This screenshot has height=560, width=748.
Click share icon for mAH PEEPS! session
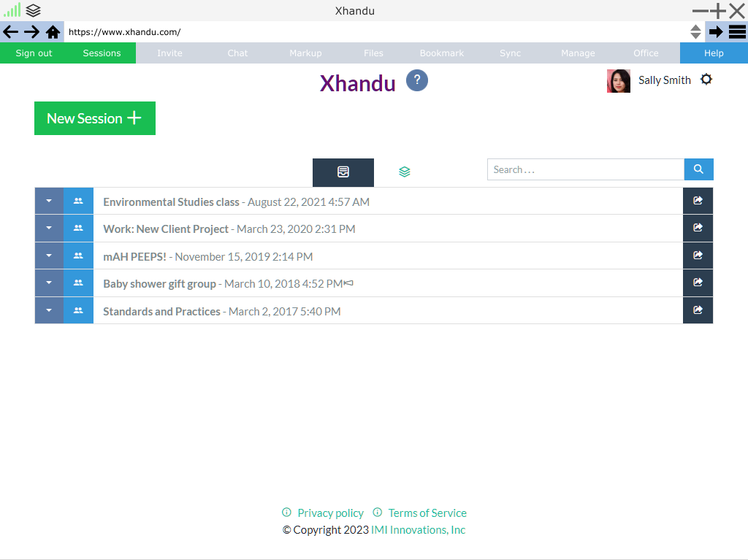click(698, 256)
